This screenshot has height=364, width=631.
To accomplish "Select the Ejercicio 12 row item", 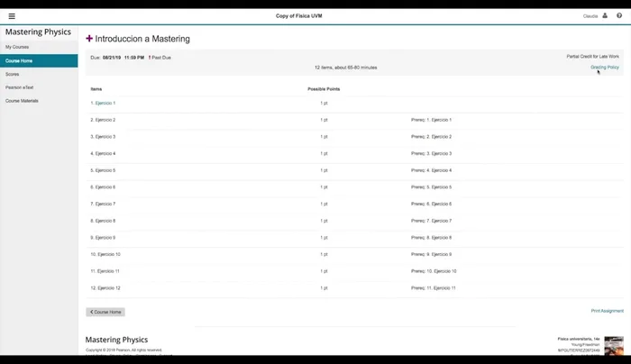I will [106, 287].
